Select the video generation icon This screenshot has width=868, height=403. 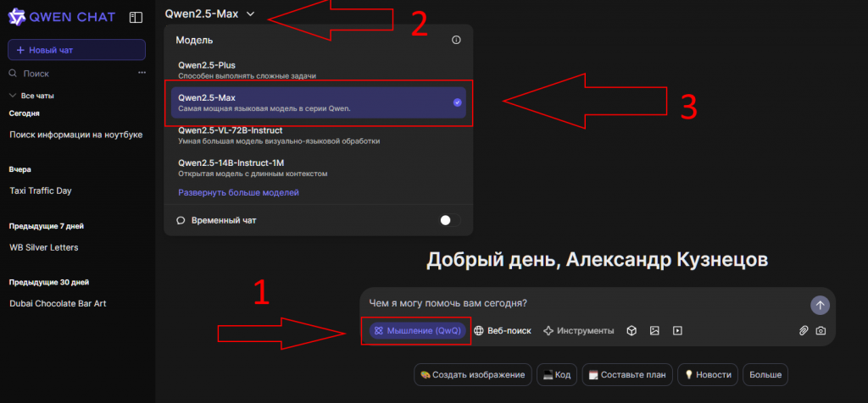[677, 330]
